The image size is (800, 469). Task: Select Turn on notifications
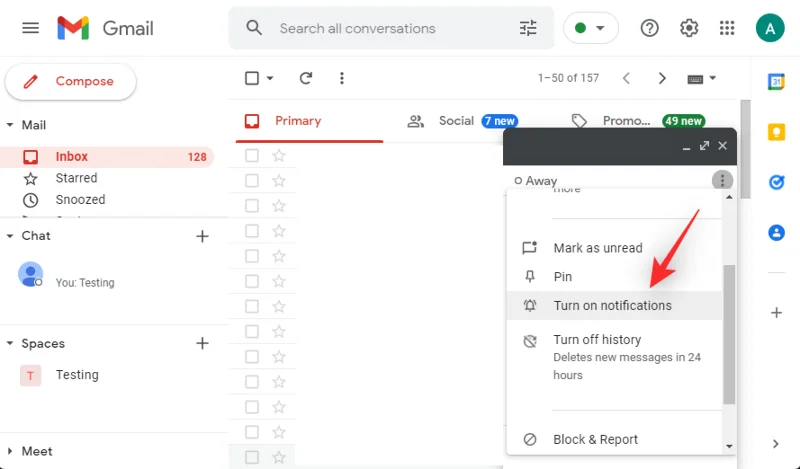tap(614, 306)
